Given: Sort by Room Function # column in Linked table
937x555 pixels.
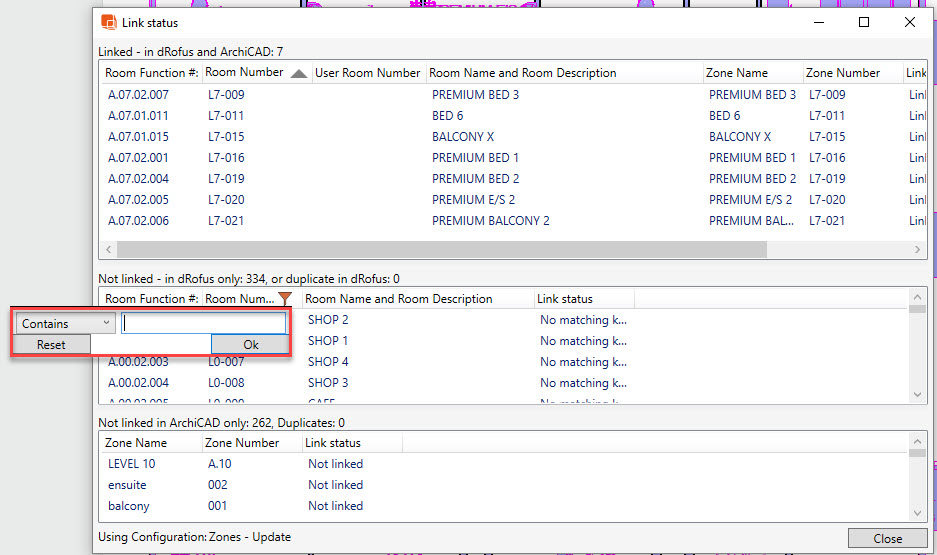Looking at the screenshot, I should click(151, 73).
